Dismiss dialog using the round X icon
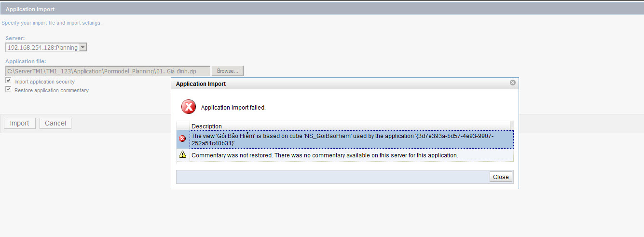The height and width of the screenshot is (237, 644). tap(512, 83)
